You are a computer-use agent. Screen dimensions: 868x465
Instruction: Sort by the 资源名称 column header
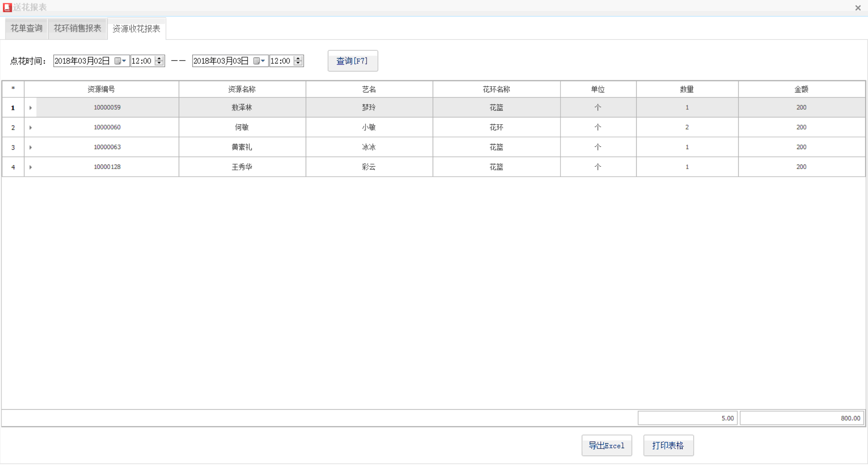tap(242, 89)
